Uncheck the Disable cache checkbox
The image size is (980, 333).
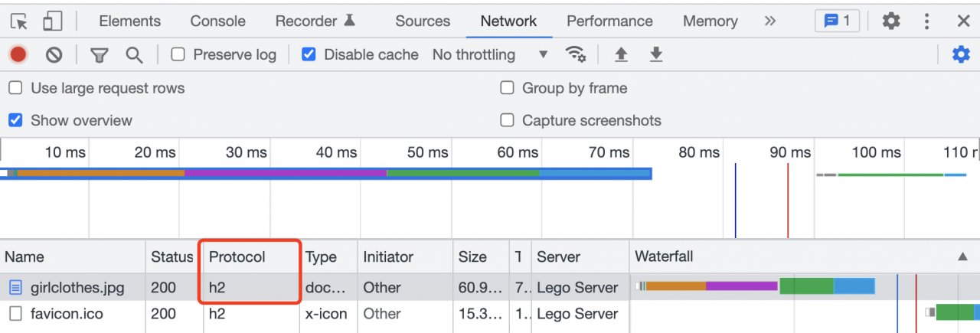click(309, 54)
